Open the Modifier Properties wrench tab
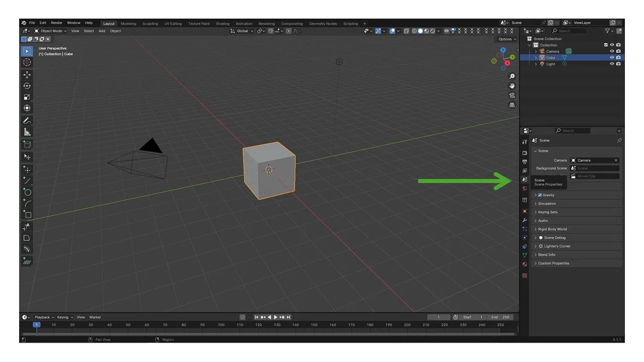This screenshot has height=362, width=644. click(x=525, y=220)
